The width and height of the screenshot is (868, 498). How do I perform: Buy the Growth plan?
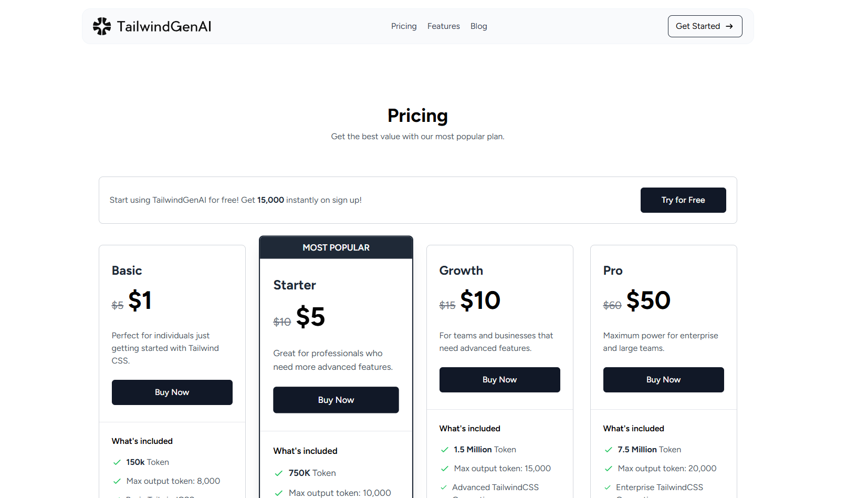tap(499, 379)
